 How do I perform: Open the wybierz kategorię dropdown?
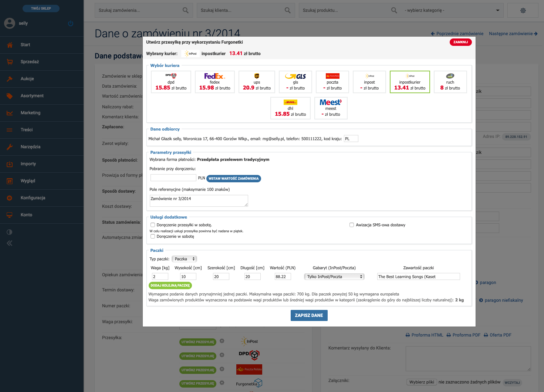coord(452,10)
